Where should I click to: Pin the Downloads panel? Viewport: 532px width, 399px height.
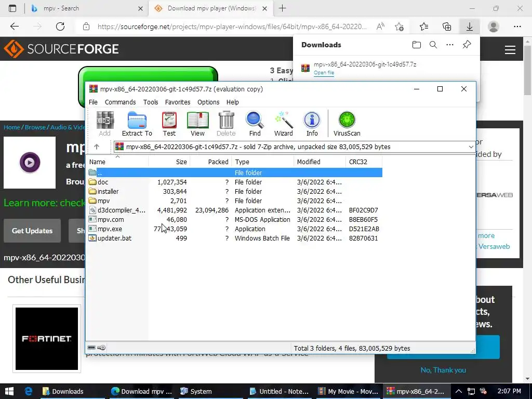pyautogui.click(x=467, y=45)
